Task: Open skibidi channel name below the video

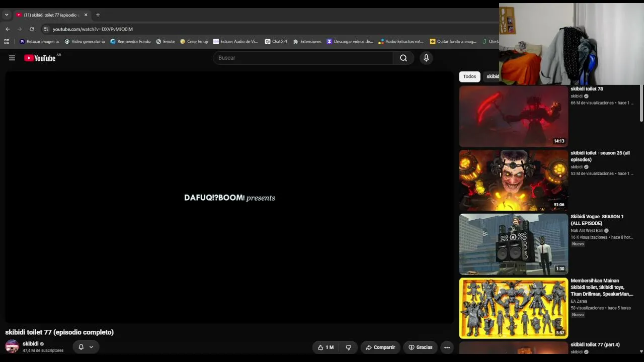Action: click(x=31, y=344)
